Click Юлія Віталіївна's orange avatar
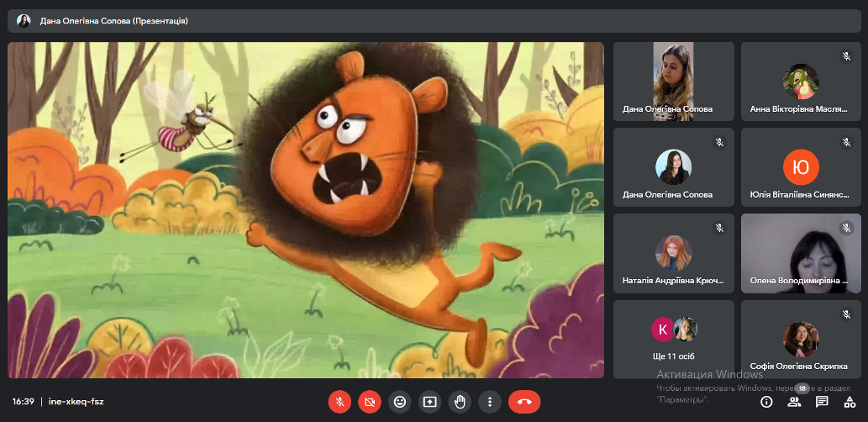Image resolution: width=868 pixels, height=422 pixels. tap(801, 167)
